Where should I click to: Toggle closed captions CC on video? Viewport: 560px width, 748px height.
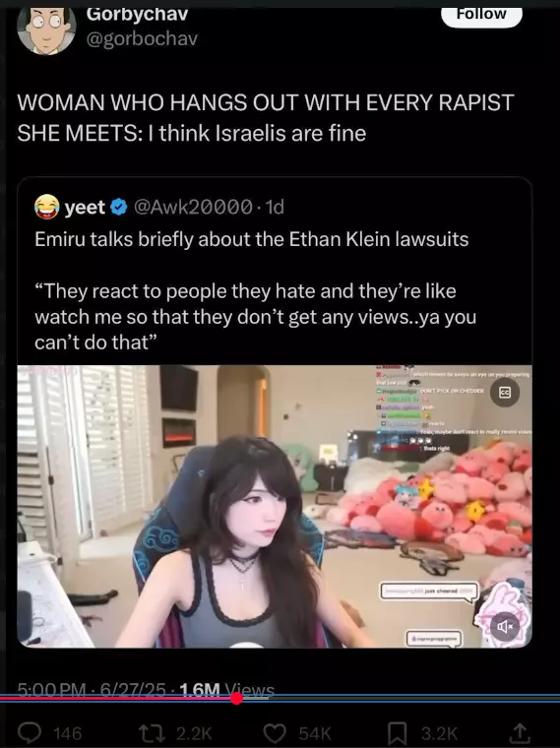[505, 393]
